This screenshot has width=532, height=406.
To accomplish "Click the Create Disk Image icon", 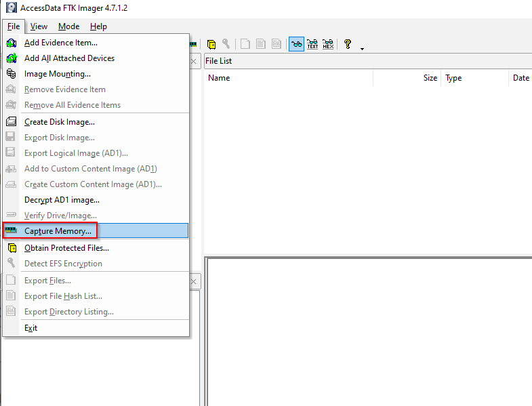I will coord(12,121).
